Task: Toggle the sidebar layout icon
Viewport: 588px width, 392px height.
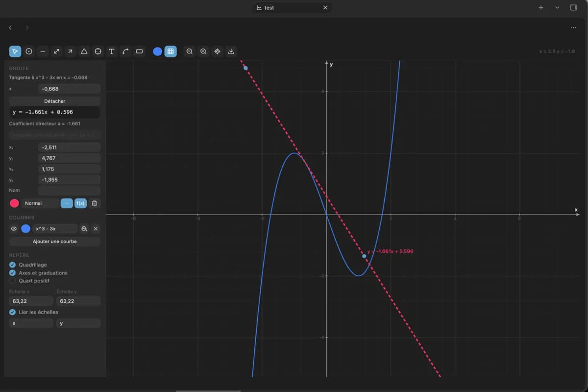Action: 574,8
